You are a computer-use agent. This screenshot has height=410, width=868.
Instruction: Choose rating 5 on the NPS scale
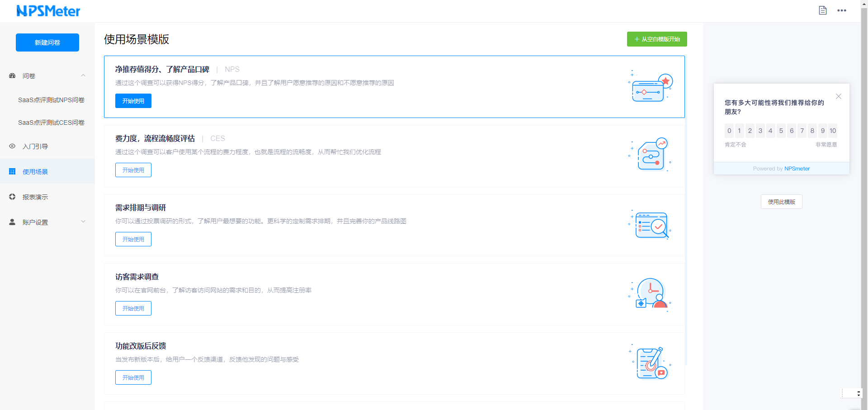781,131
